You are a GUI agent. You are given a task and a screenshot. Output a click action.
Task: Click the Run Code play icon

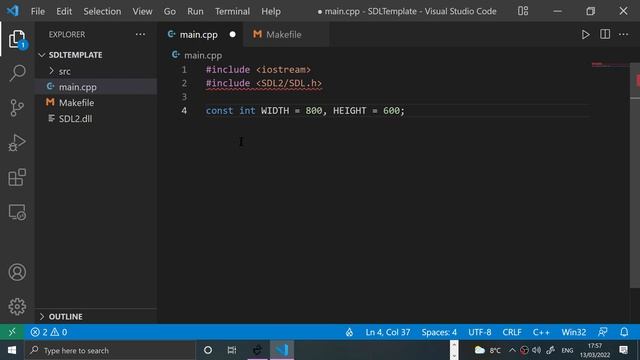(x=585, y=35)
